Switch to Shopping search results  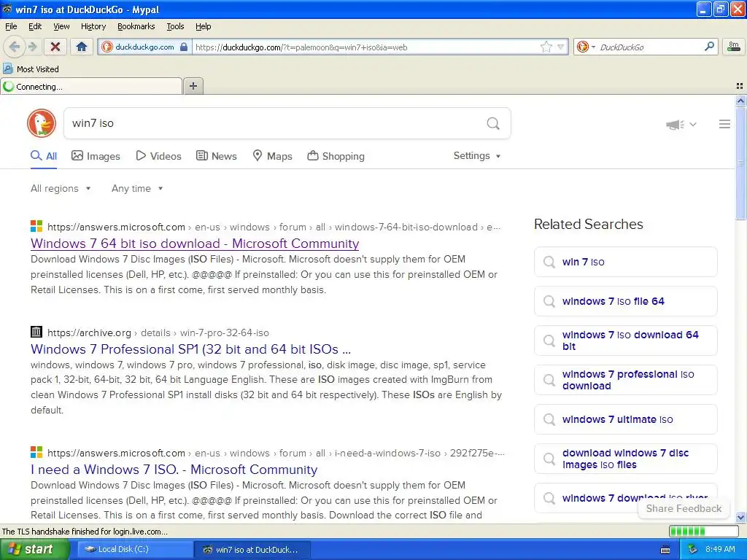point(336,156)
